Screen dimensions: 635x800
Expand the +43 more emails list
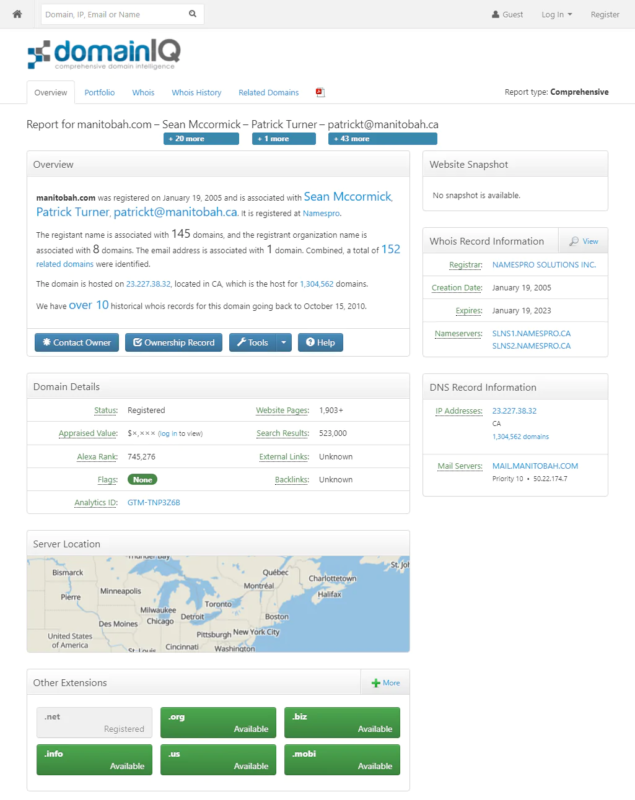pyautogui.click(x=383, y=139)
